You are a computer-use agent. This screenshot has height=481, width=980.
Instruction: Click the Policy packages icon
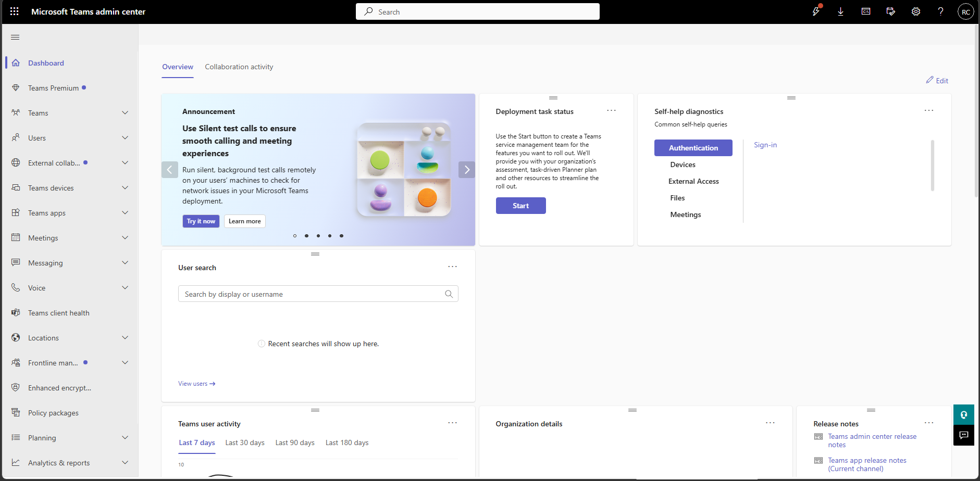click(x=16, y=413)
